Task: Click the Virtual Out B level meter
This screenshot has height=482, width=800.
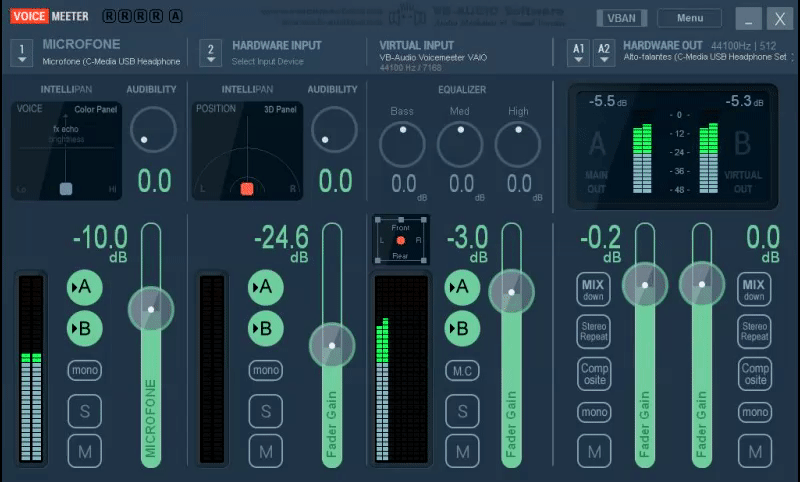Action: tap(708, 158)
